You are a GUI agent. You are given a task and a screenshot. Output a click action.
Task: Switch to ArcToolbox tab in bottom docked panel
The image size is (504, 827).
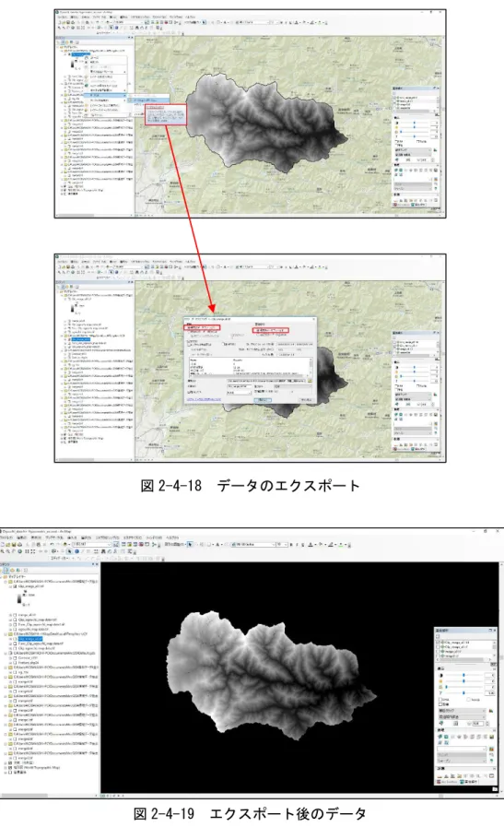coord(447,782)
